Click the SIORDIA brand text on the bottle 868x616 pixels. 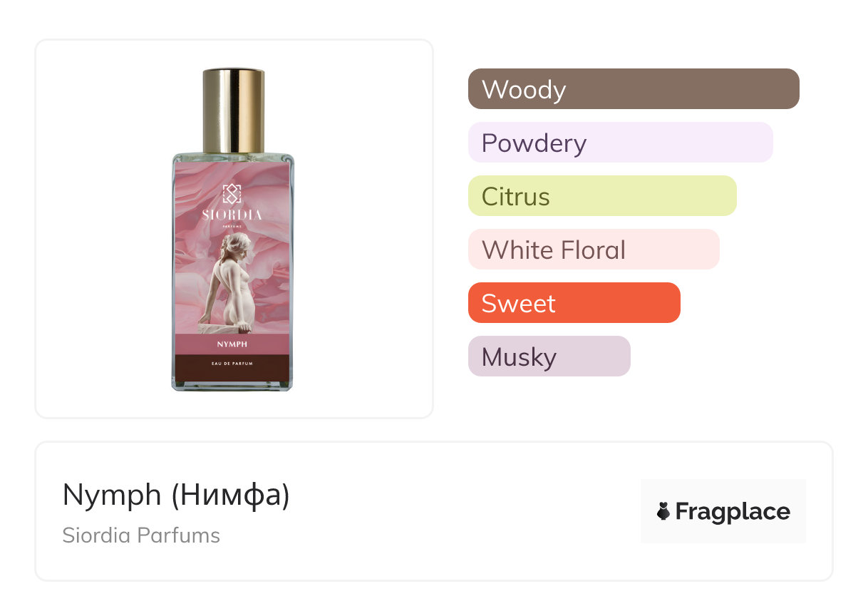(232, 215)
